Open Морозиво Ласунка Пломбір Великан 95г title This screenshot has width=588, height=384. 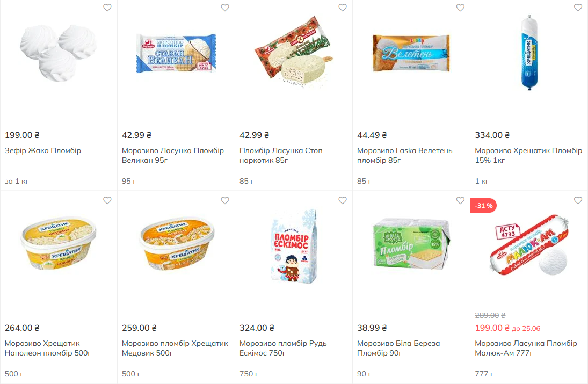[172, 156]
